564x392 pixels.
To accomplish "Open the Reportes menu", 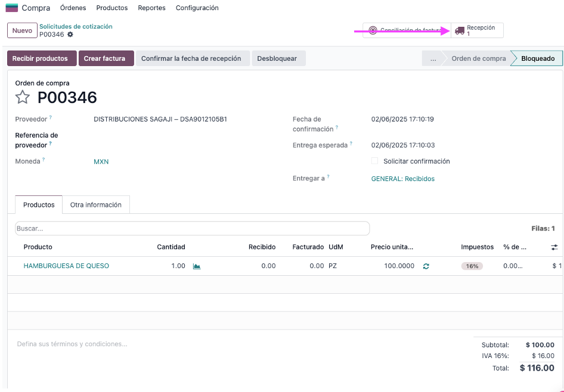I will coord(152,8).
